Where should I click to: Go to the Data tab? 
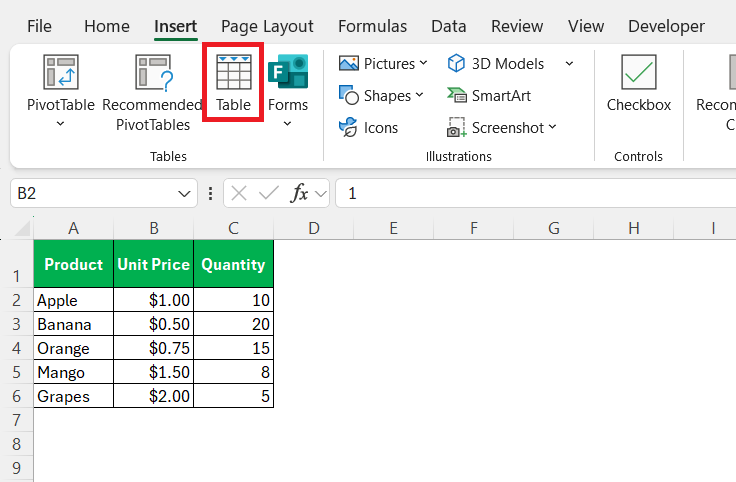(449, 26)
